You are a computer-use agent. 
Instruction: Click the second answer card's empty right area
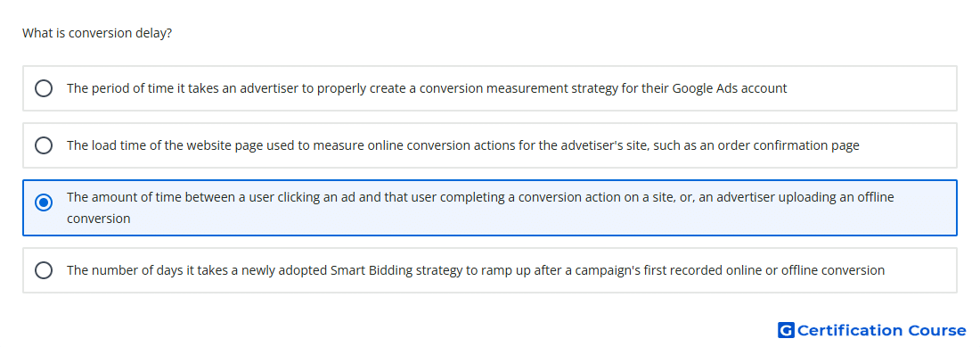910,145
